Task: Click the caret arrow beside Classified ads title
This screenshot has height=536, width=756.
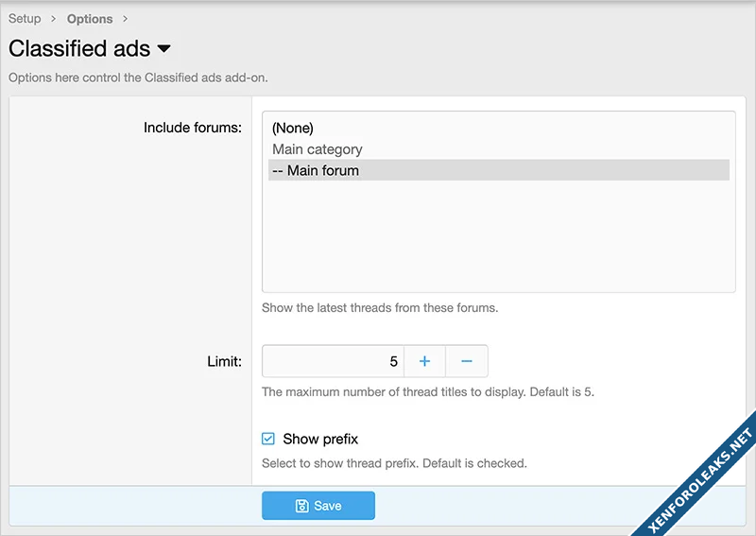Action: point(163,48)
